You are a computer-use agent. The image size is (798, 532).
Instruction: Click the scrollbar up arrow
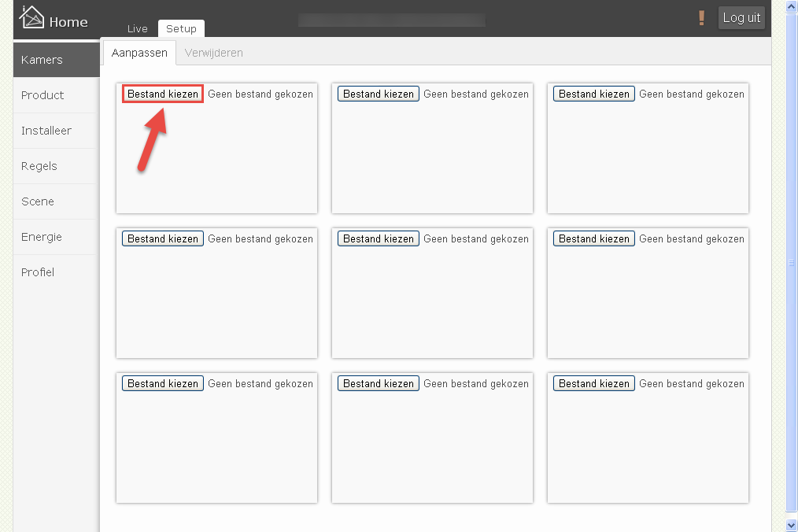[792, 6]
